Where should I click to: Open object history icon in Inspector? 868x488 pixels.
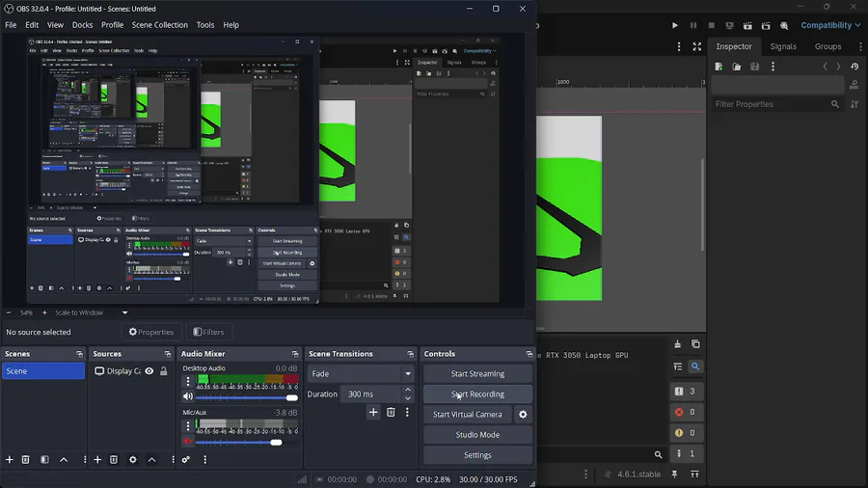[854, 67]
